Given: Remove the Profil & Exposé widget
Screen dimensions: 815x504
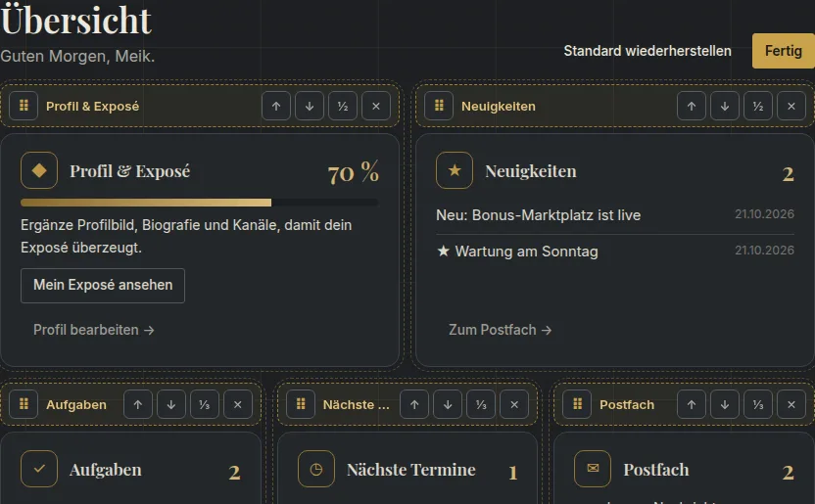Looking at the screenshot, I should tap(376, 106).
